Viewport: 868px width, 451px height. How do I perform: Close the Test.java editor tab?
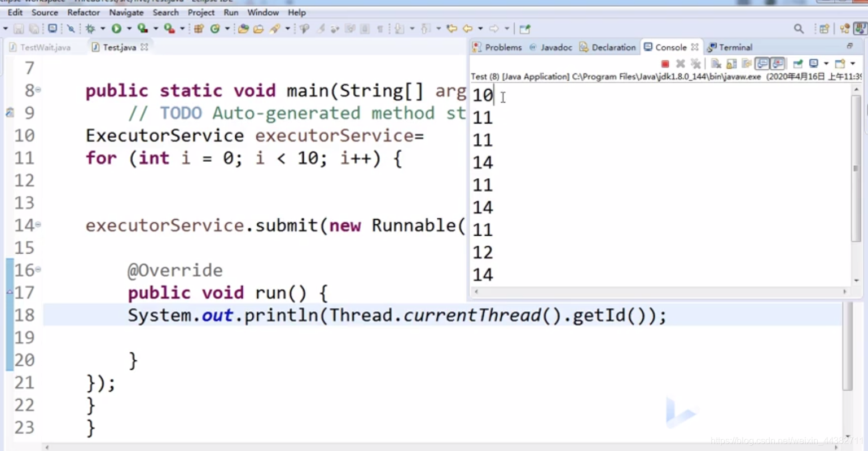click(144, 47)
